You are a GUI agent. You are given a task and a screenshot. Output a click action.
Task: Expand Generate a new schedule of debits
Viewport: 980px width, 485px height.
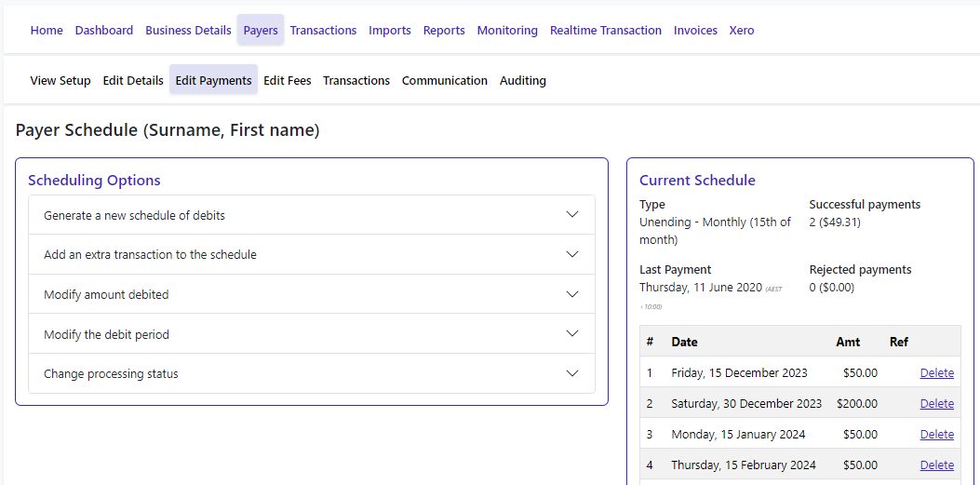coord(311,215)
